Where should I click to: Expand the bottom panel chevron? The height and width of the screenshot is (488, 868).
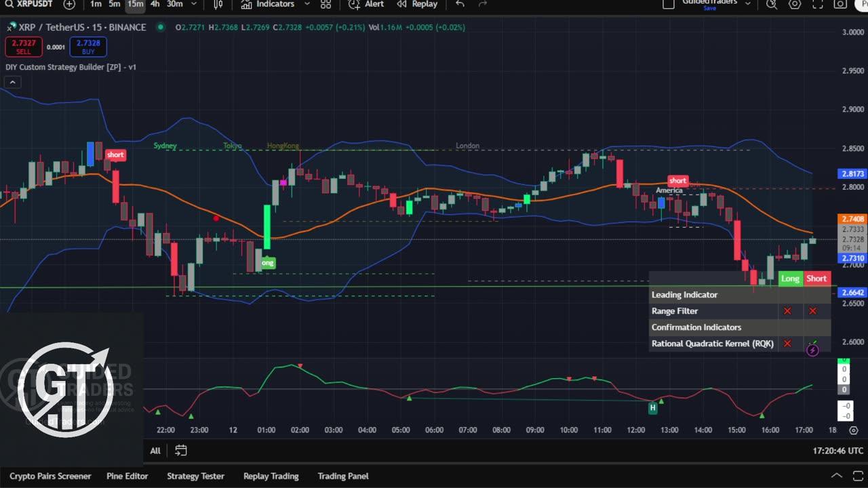837,476
